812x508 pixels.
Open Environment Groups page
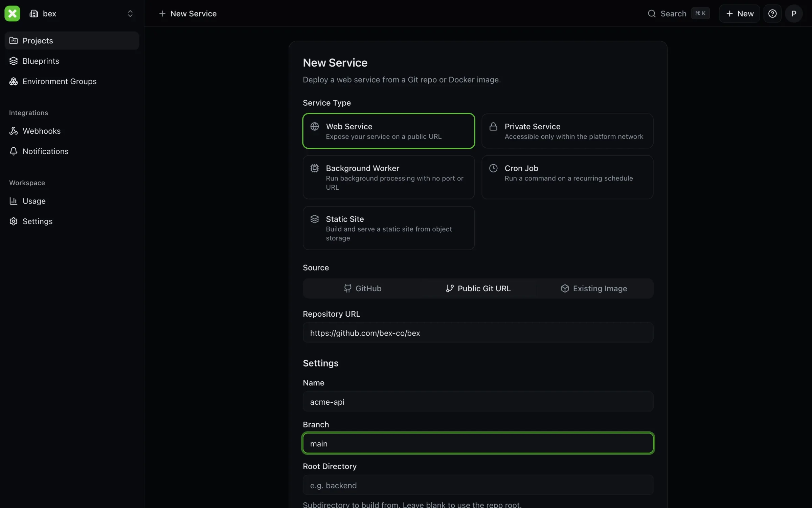[72, 81]
